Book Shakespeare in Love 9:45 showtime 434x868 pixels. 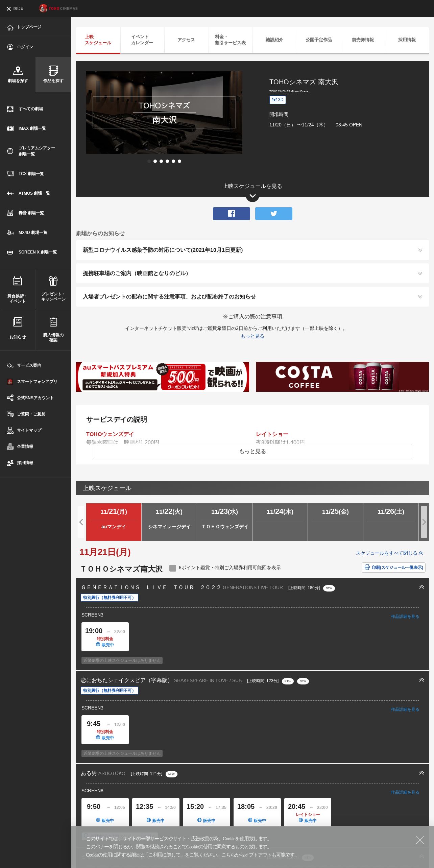point(105,730)
